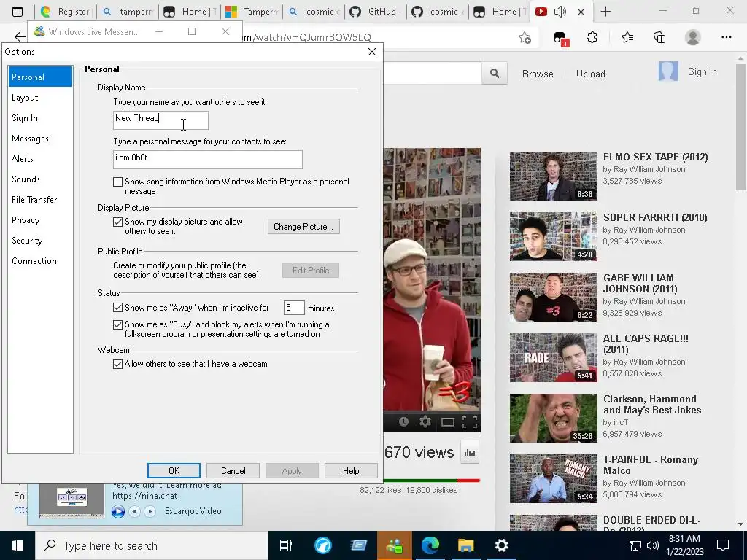Open Sign In options category
747x560 pixels.
coord(25,118)
